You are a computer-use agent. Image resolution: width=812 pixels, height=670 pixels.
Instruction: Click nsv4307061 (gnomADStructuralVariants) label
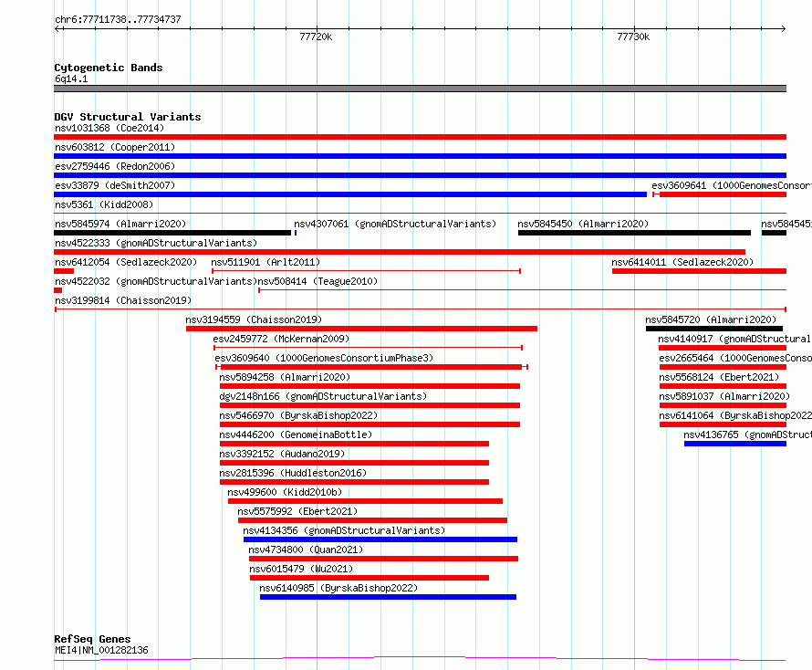395,224
